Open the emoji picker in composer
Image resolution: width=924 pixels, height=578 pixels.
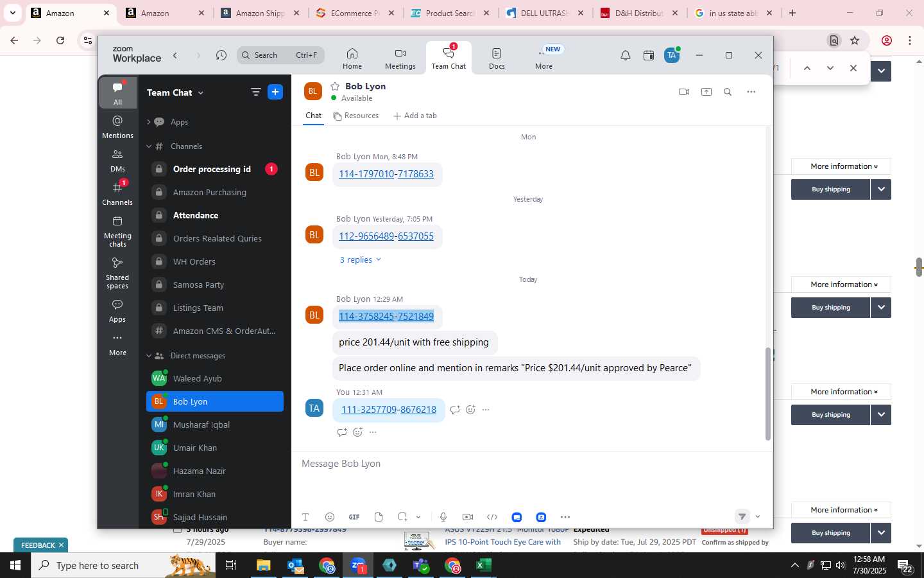point(330,517)
